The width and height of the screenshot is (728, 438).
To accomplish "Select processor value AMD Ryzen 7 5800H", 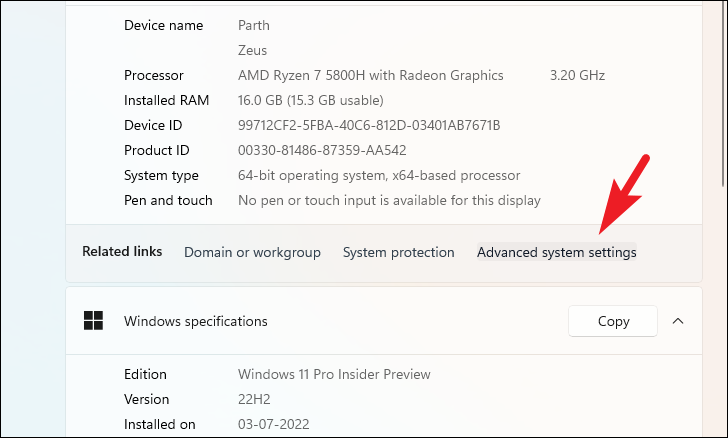I will click(370, 75).
